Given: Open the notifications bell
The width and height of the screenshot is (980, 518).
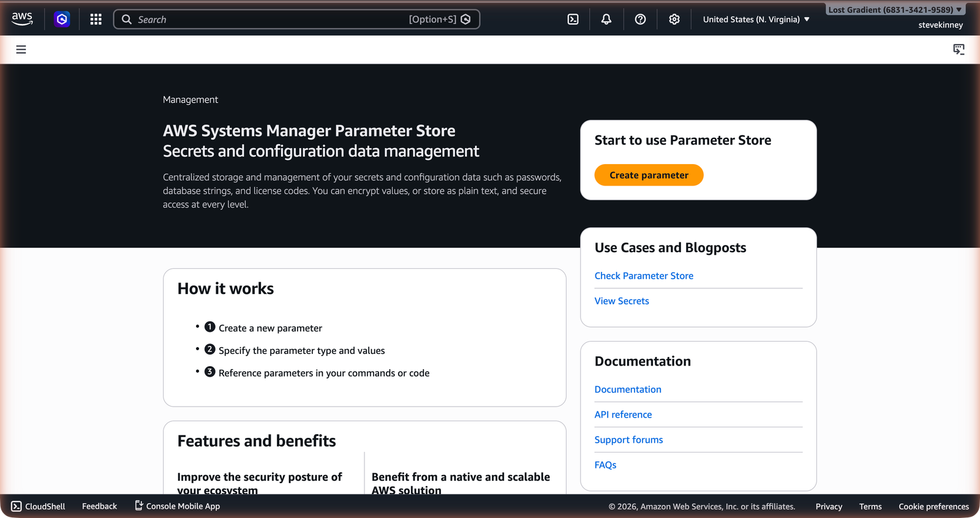Looking at the screenshot, I should point(606,20).
